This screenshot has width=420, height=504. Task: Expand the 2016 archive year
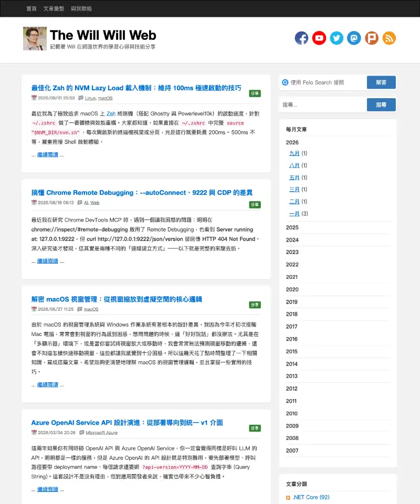[292, 339]
